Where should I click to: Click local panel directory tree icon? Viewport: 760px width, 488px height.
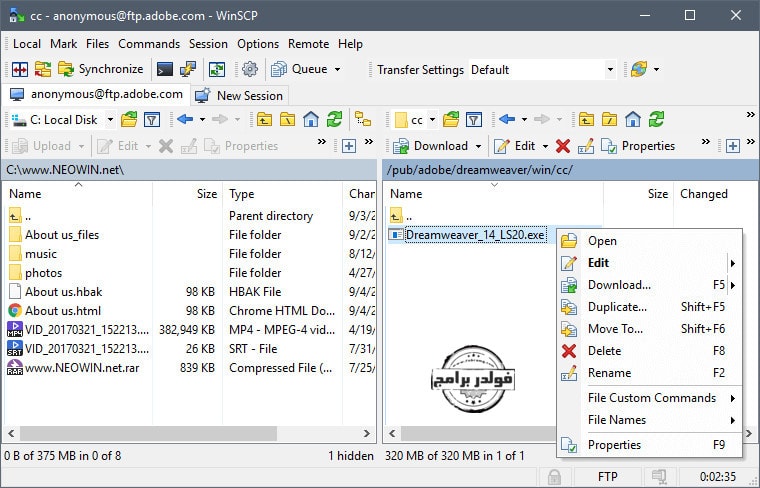(x=363, y=119)
